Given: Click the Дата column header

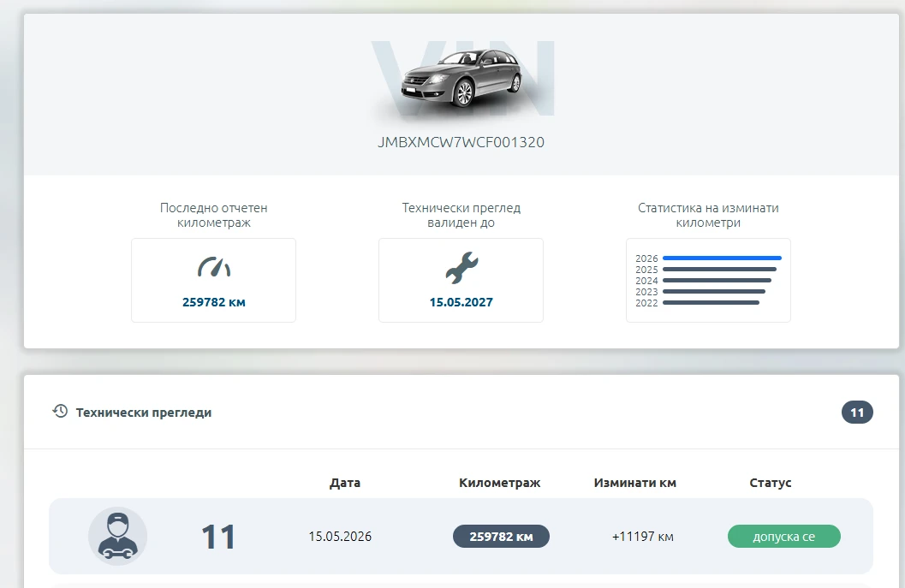Looking at the screenshot, I should [345, 483].
